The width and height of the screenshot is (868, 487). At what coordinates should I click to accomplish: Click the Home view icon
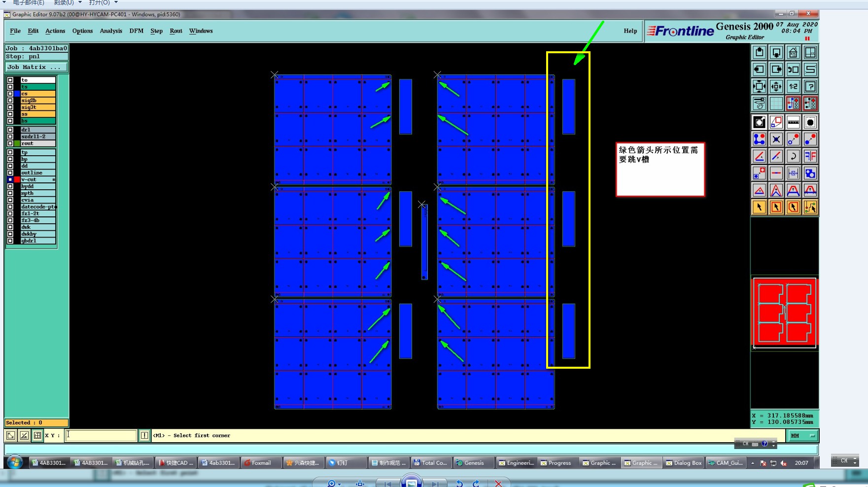point(793,53)
